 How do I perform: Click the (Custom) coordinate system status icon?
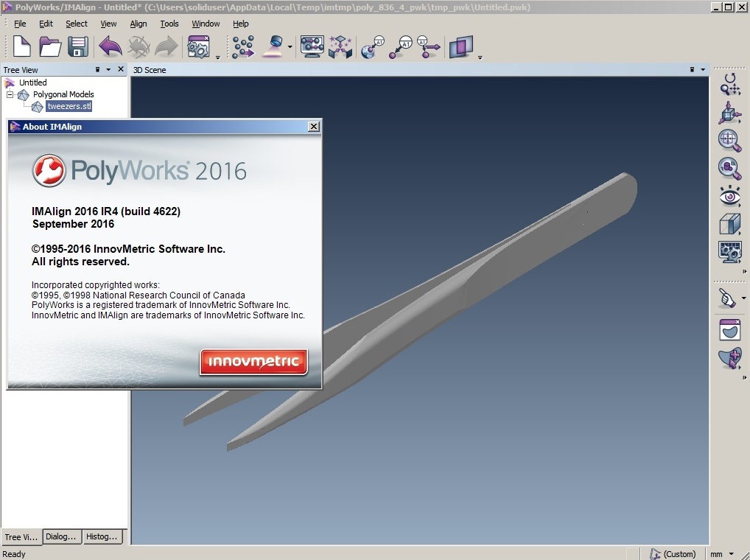click(x=673, y=554)
